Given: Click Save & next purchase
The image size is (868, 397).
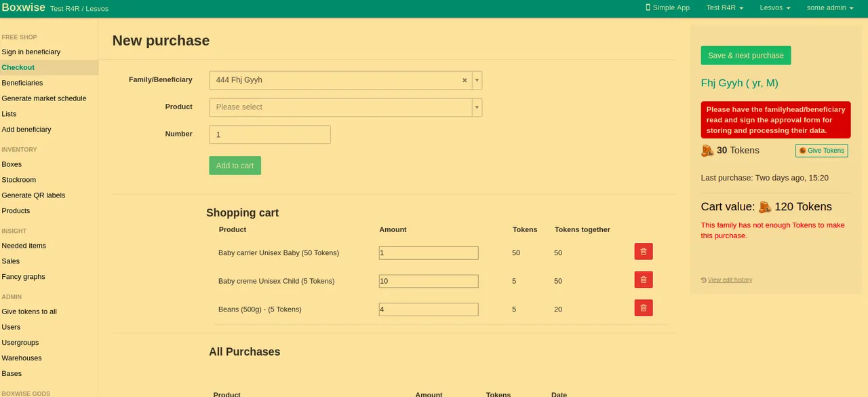Looking at the screenshot, I should point(746,56).
